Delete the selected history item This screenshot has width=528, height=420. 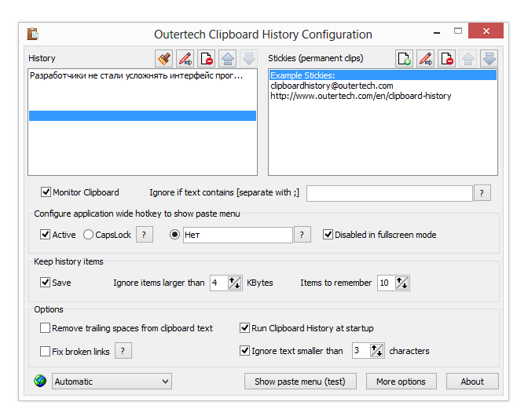(x=207, y=58)
